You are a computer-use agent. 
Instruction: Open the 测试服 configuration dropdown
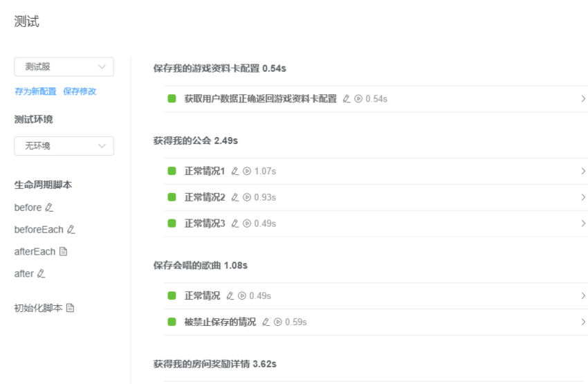coord(64,67)
